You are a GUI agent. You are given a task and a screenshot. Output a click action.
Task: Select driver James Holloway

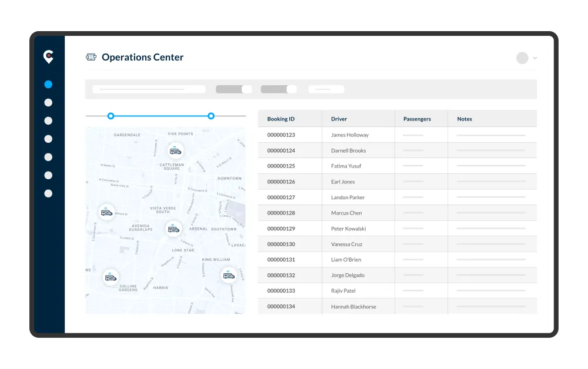click(x=350, y=135)
